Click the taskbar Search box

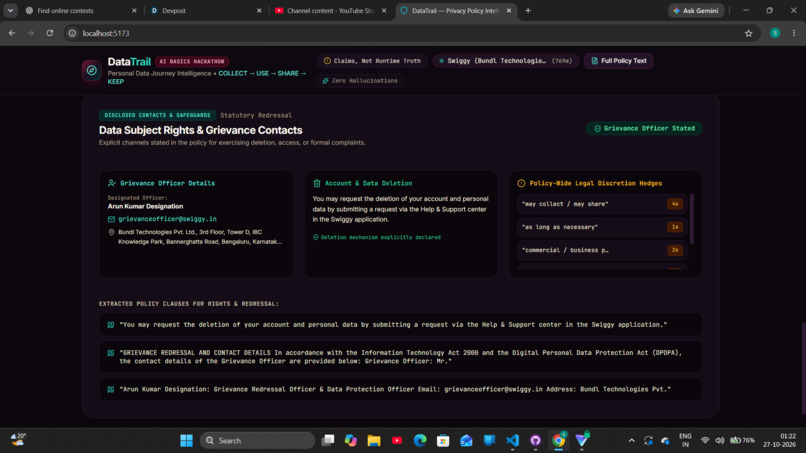[257, 441]
